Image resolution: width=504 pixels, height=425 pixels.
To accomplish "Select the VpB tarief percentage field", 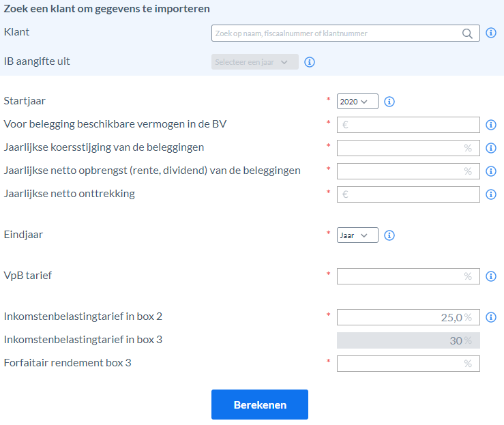I will tap(409, 276).
